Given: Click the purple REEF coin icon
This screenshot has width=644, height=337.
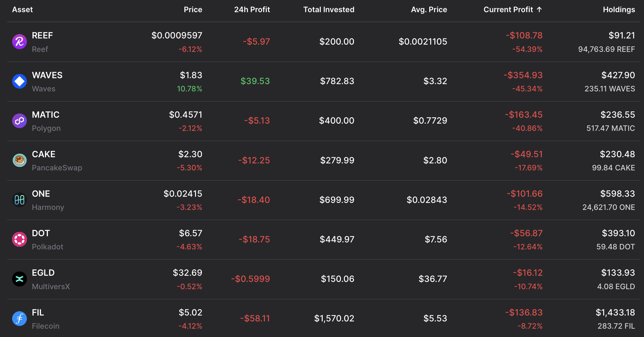Looking at the screenshot, I should coord(19,42).
